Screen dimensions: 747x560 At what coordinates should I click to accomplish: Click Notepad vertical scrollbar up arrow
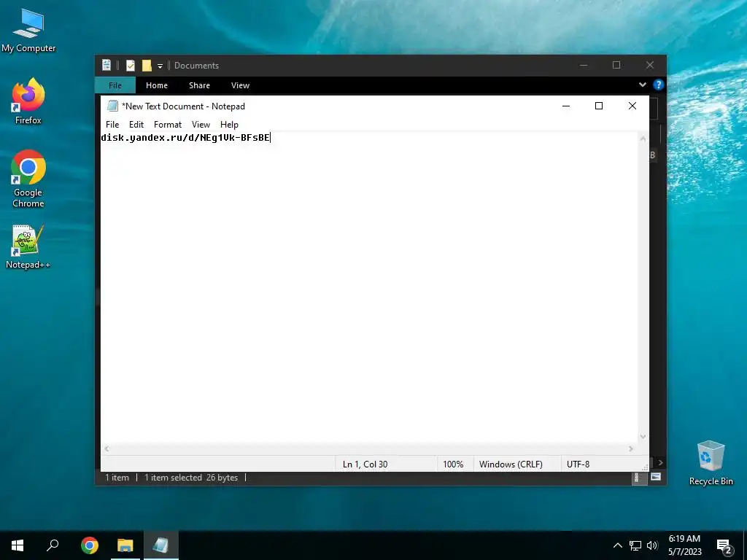(643, 139)
